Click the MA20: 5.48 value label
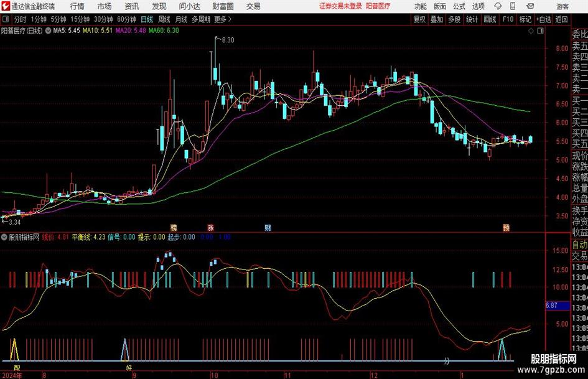Viewport: 588px width, 379px height. (x=131, y=30)
